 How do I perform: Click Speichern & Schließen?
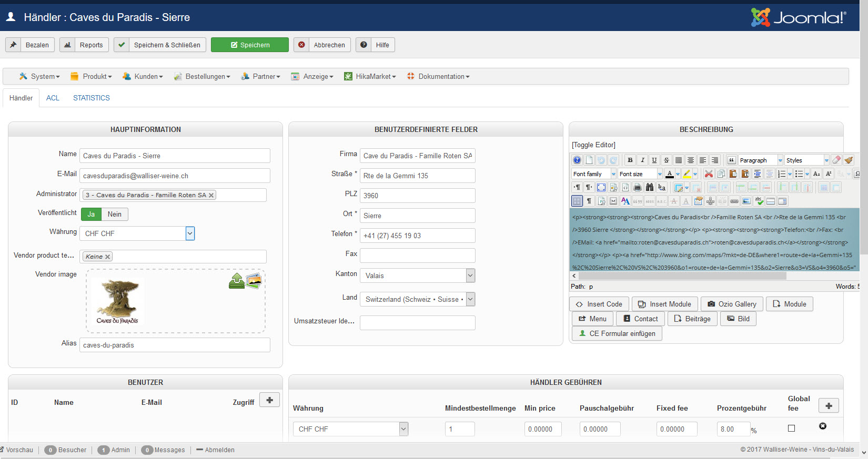160,45
